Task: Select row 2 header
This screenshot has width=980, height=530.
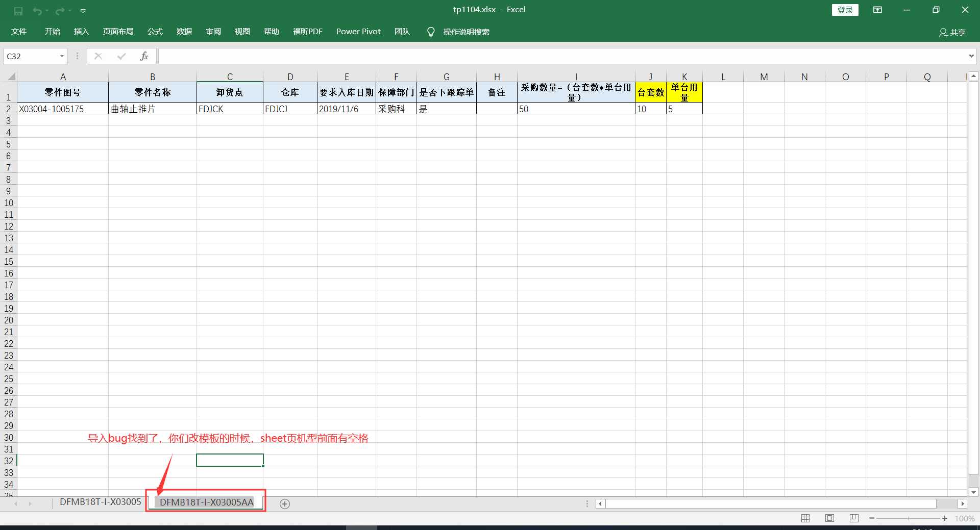Action: coord(8,109)
